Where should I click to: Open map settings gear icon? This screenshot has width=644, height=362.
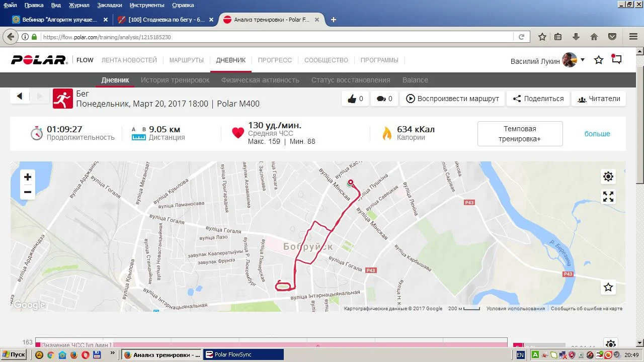(x=608, y=176)
